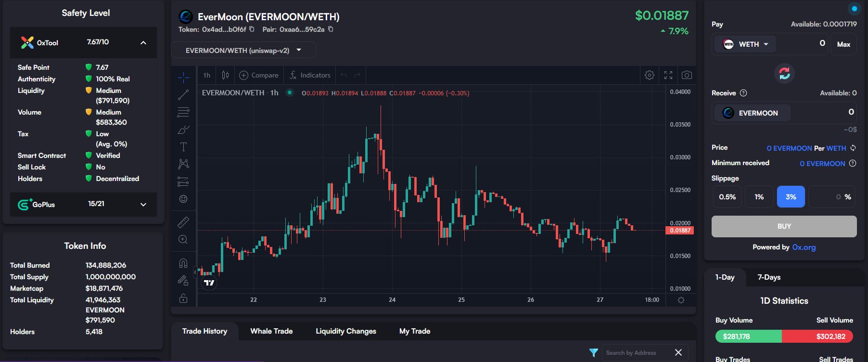Screen dimensions: 868x362
Task: Invert the price rate display
Action: coord(853,148)
